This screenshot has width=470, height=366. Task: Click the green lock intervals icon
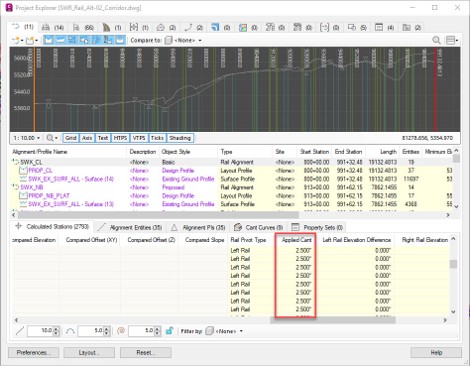pyautogui.click(x=169, y=331)
